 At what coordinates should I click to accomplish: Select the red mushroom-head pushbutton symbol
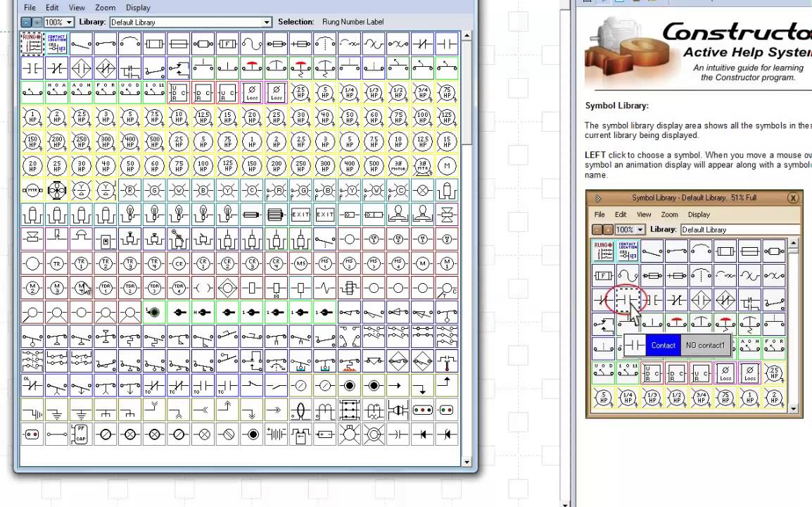[x=252, y=68]
